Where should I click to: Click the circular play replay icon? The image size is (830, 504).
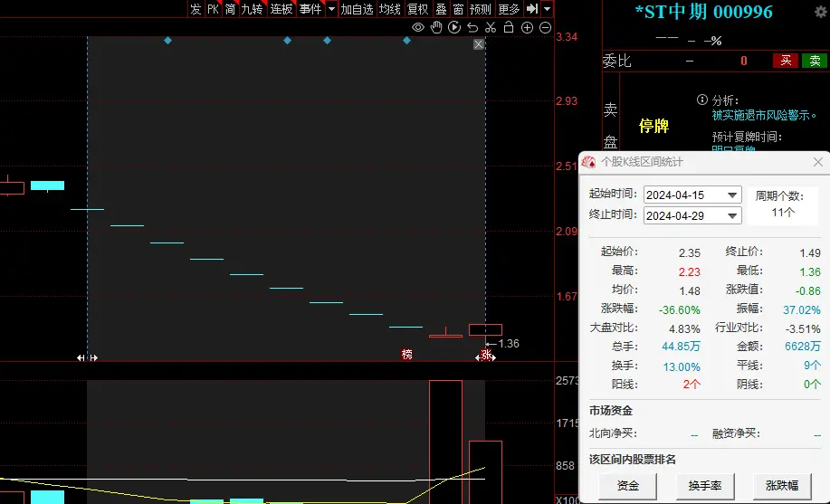click(x=454, y=28)
